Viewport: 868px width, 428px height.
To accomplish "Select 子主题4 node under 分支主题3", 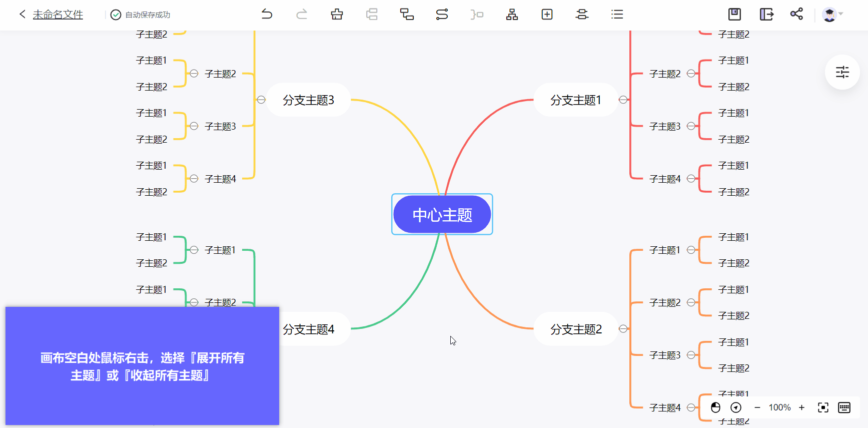I will pyautogui.click(x=220, y=179).
